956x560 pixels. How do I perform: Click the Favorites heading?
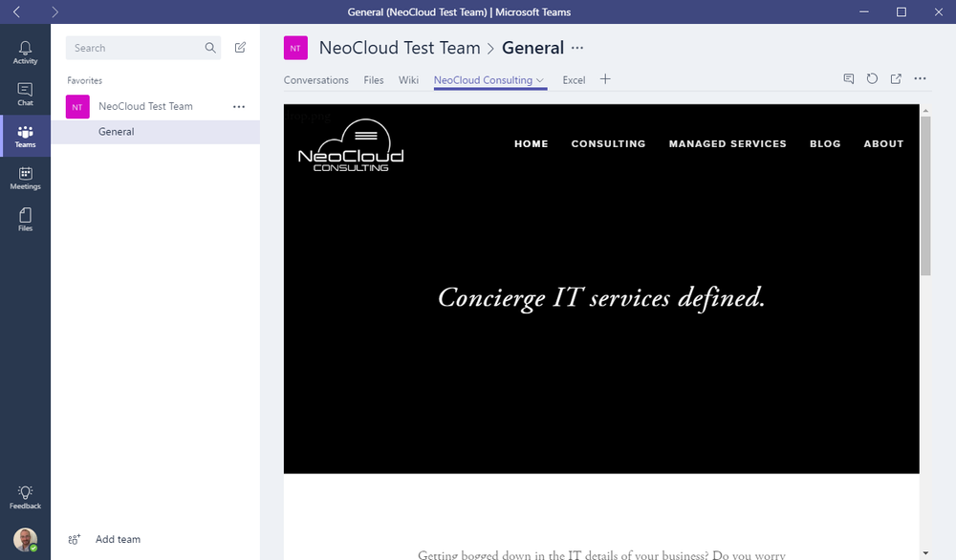(85, 80)
